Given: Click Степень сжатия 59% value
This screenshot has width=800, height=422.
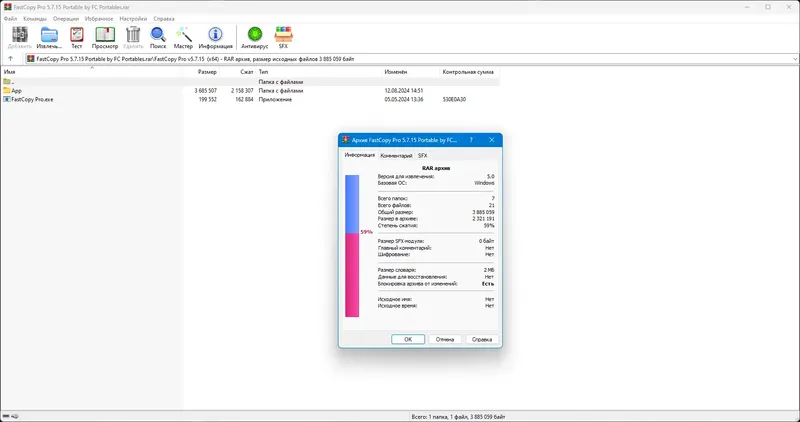Looking at the screenshot, I should (489, 225).
